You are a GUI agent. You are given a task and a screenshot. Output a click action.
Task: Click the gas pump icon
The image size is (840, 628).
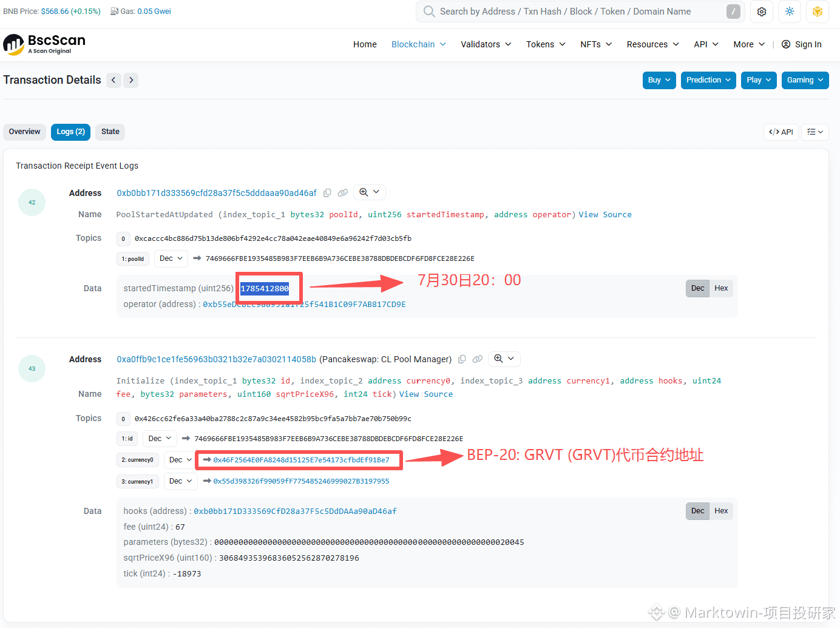[114, 12]
